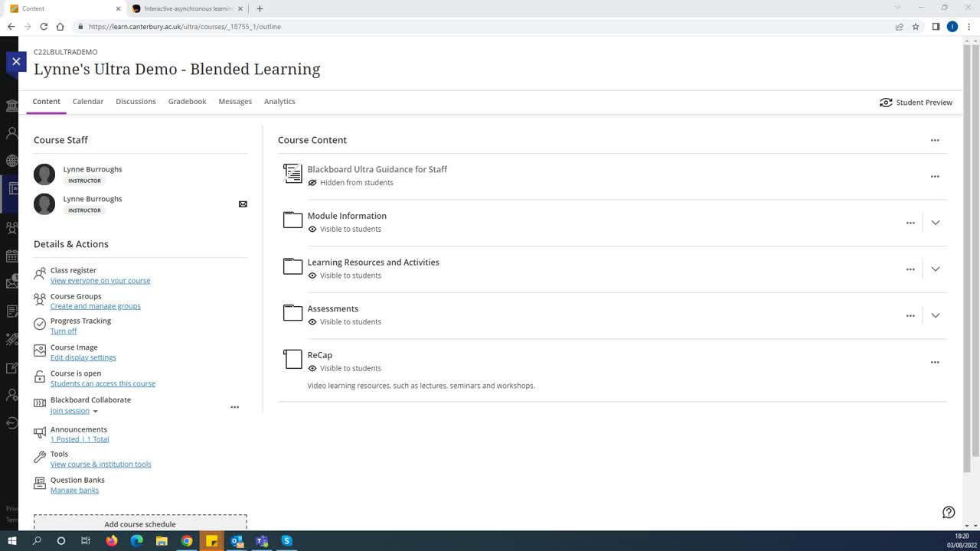Click the Progress Tracking checkmark icon

[x=40, y=324]
